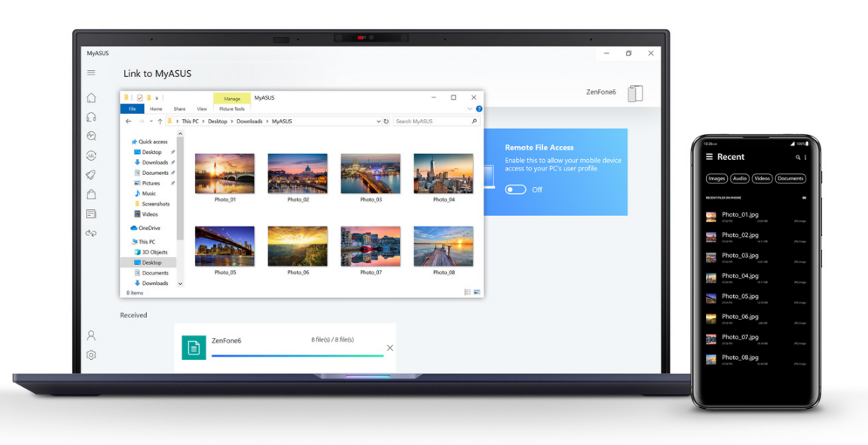Toggle the phone's recent files view icon
Screen dimensions: 868x445
coord(805,198)
